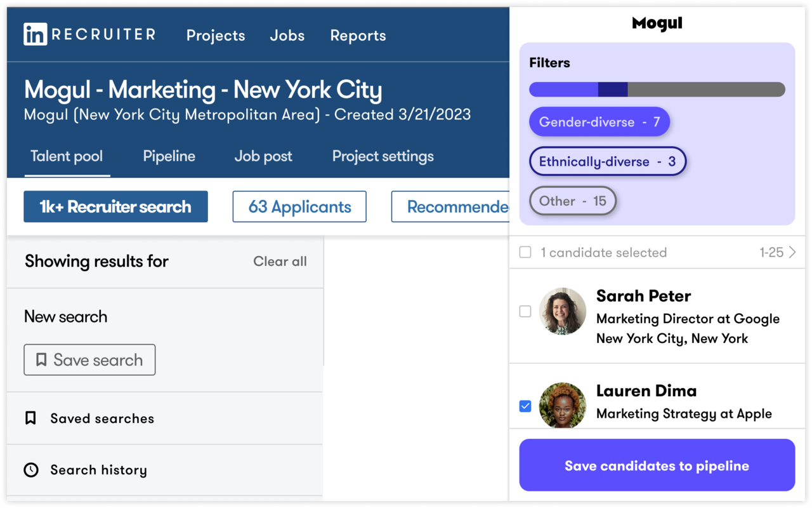View the 63 Applicants list
The height and width of the screenshot is (508, 812).
click(x=299, y=206)
